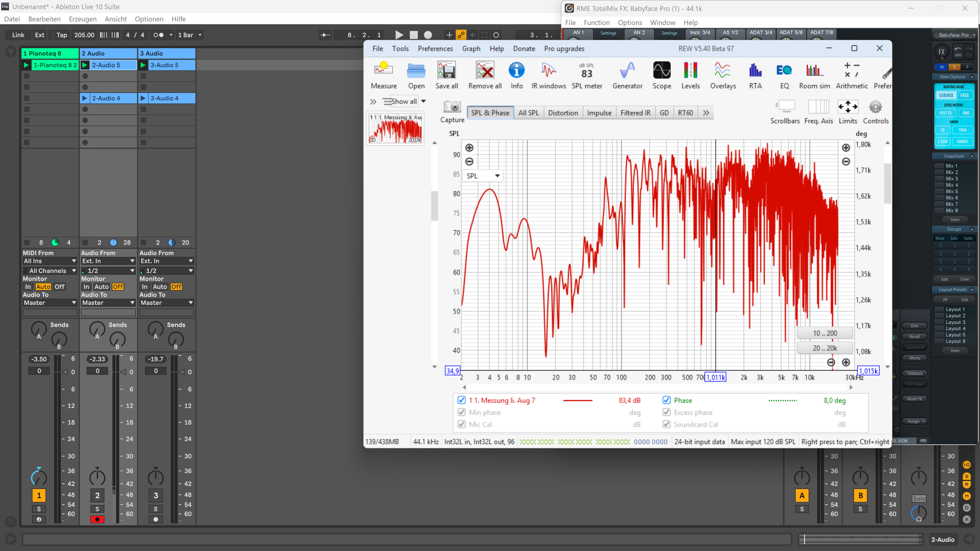Switch to the All SPL tab
The width and height of the screenshot is (980, 551).
pyautogui.click(x=529, y=112)
